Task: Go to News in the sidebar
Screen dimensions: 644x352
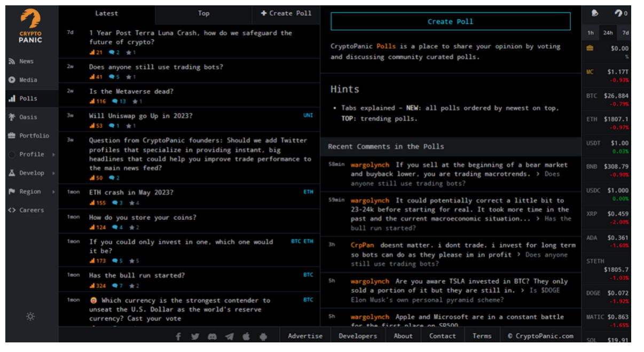Action: click(27, 61)
